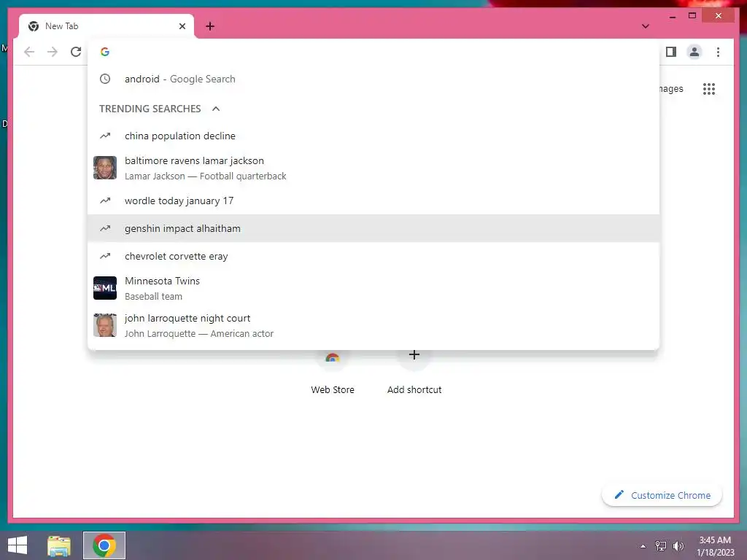Open Chrome's three-dot menu
The width and height of the screenshot is (747, 560).
(x=718, y=52)
